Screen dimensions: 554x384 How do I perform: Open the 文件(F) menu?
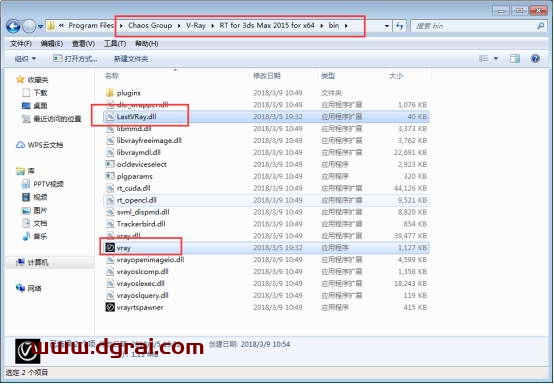tap(21, 43)
